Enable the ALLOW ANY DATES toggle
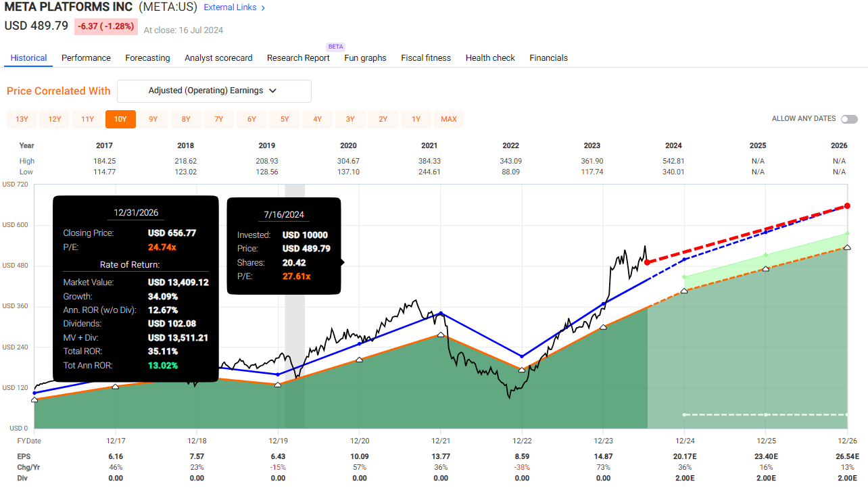The image size is (868, 488). (849, 118)
